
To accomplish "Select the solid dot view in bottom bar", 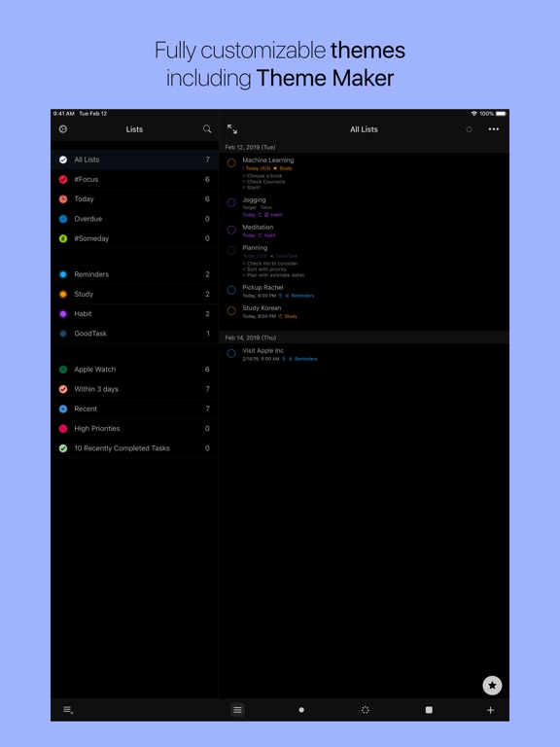I will (301, 710).
